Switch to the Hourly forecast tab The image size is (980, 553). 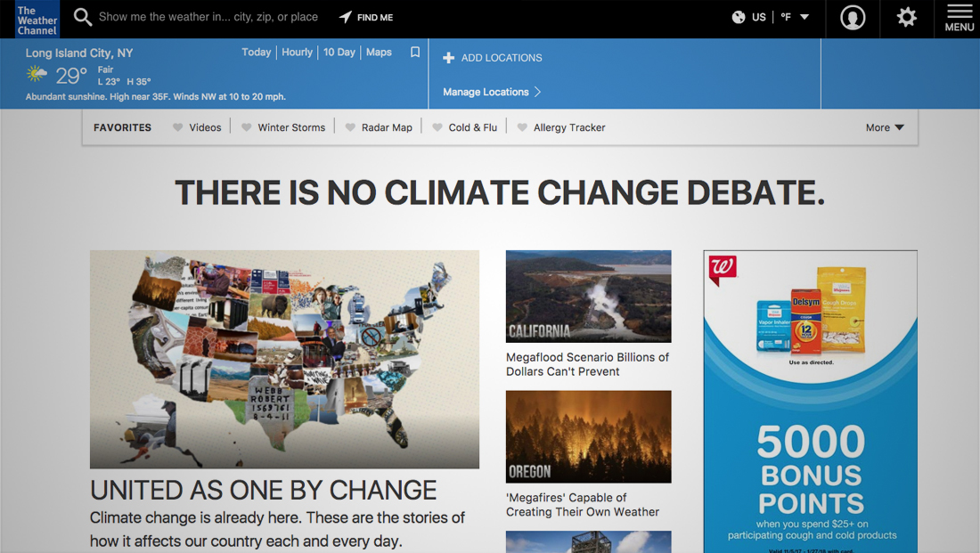coord(297,53)
